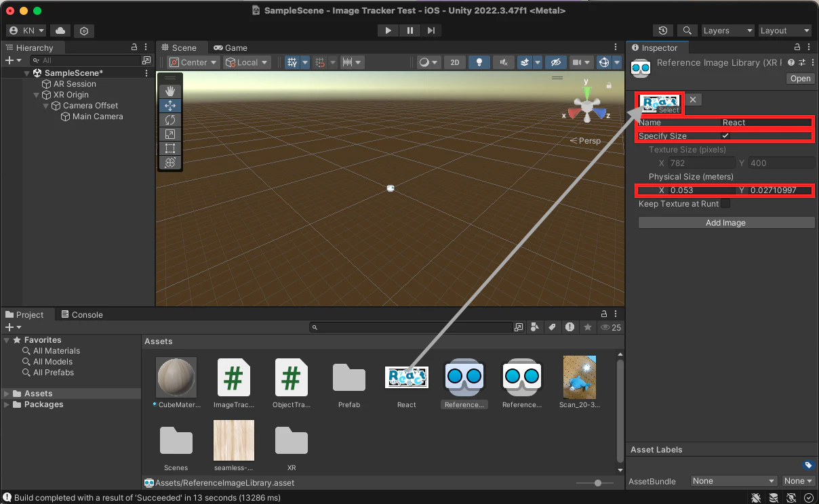The image size is (819, 504).
Task: Click search by type icon in Project
Action: 536,327
